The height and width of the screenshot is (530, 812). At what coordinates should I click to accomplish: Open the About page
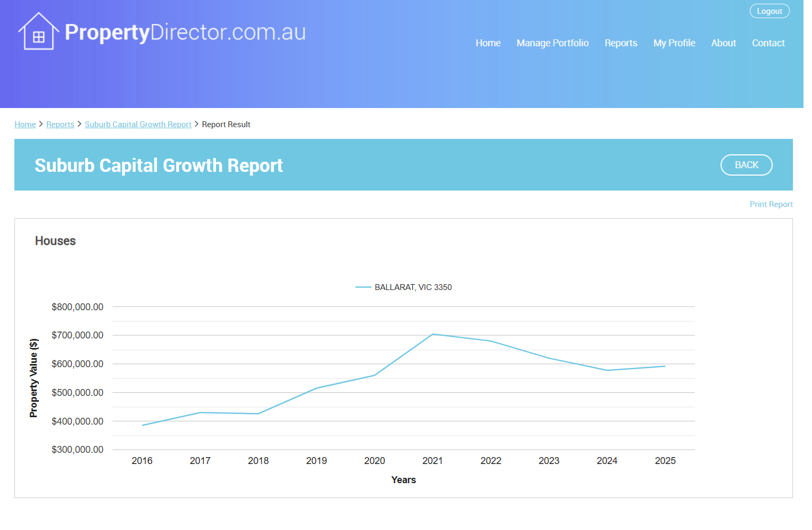point(723,43)
